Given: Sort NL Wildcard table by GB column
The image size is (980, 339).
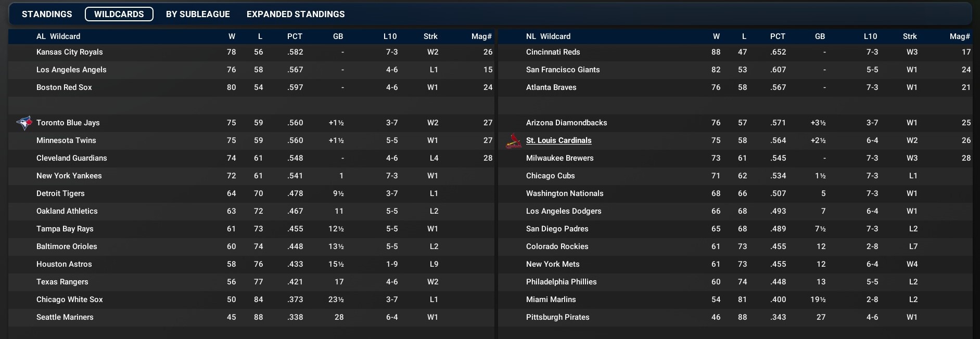Looking at the screenshot, I should pyautogui.click(x=820, y=36).
